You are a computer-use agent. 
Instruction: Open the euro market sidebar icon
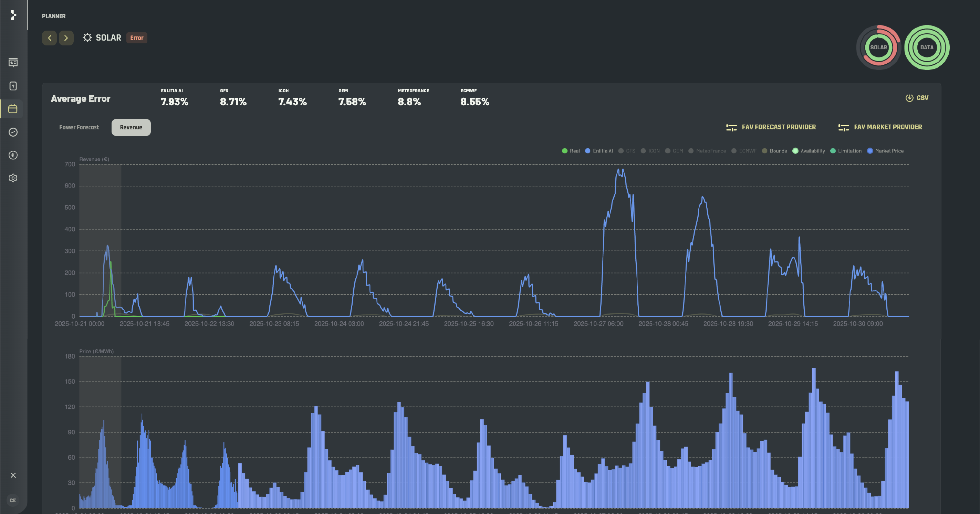[13, 155]
